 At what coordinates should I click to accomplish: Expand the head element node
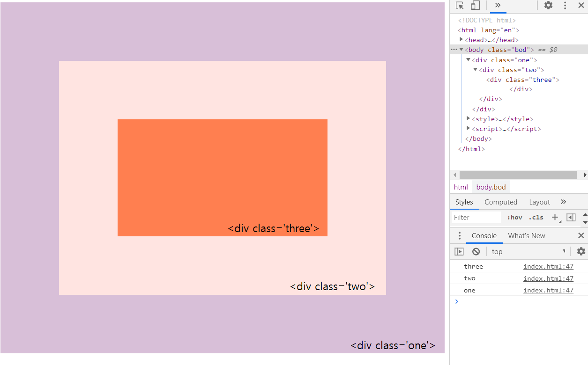[461, 40]
